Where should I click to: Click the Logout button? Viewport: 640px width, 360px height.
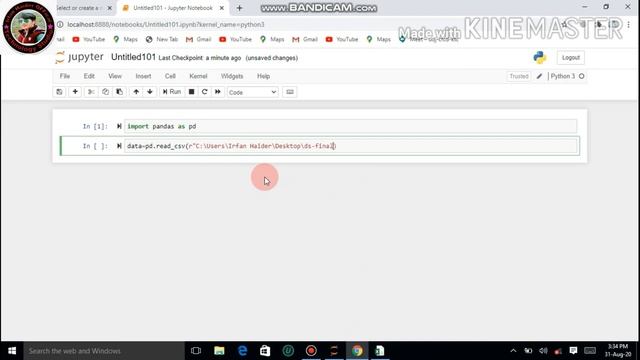(571, 58)
